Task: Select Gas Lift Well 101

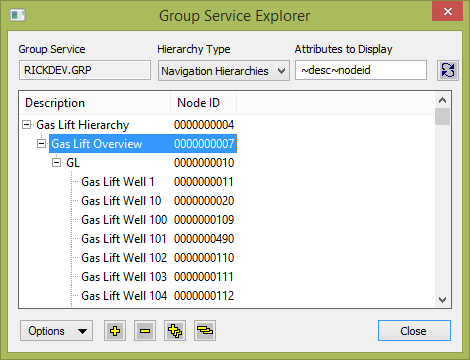Action: 124,239
